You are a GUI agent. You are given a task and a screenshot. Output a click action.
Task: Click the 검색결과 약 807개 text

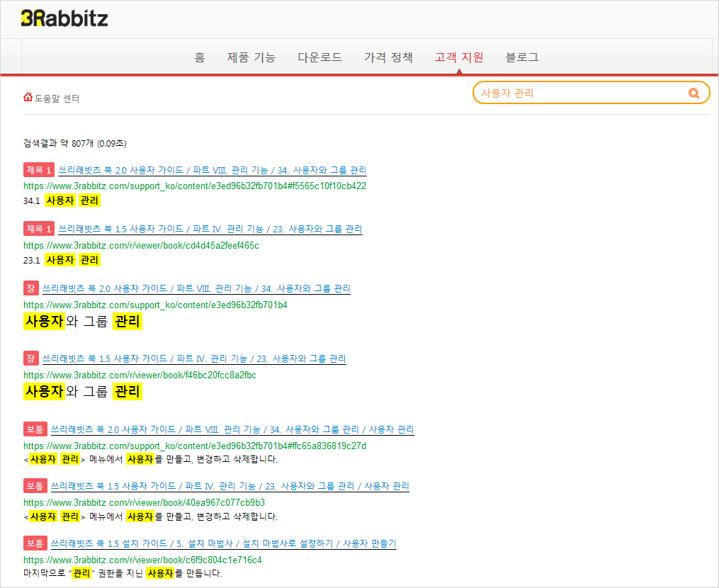(75, 144)
